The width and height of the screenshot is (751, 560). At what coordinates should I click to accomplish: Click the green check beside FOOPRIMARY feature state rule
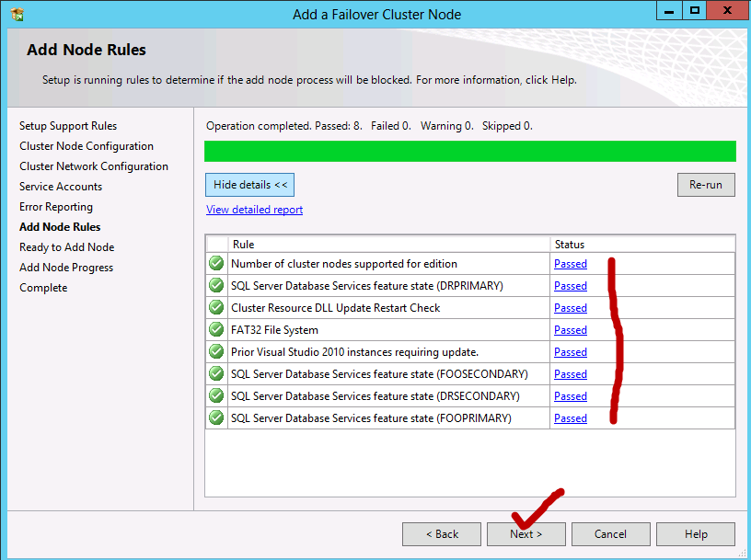pyautogui.click(x=215, y=417)
